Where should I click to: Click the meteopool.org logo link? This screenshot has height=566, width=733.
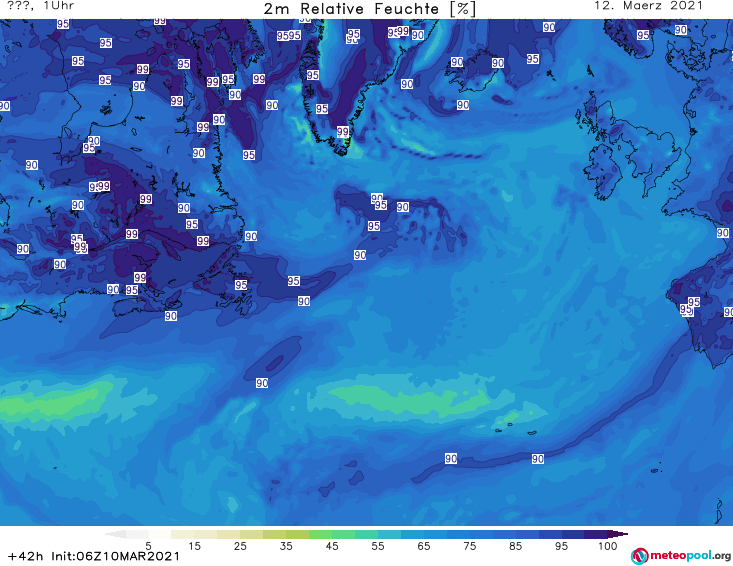pyautogui.click(x=681, y=556)
